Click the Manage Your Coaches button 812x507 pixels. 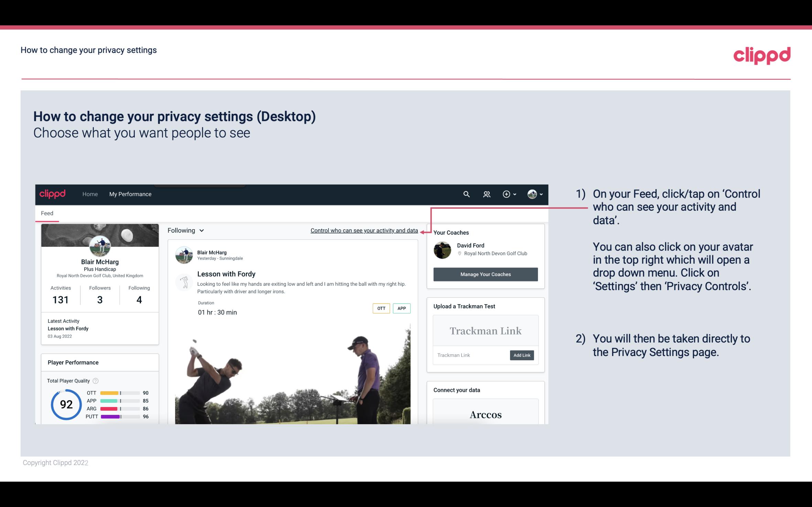[x=485, y=274]
